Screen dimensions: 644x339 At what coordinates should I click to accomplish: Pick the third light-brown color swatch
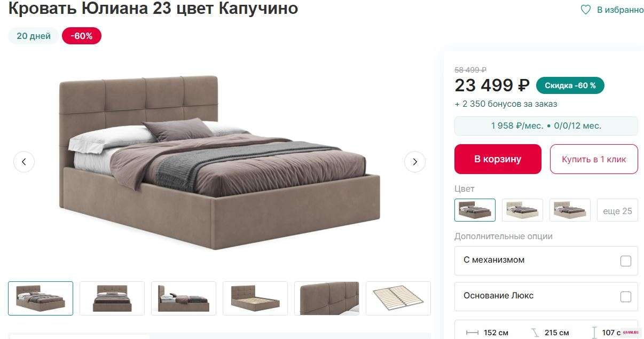coord(570,210)
